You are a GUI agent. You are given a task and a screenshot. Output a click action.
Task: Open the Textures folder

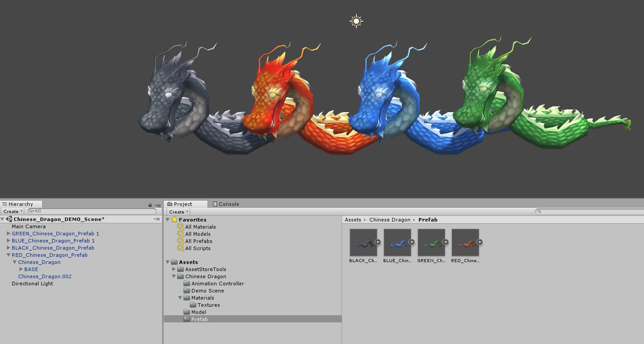(x=205, y=305)
